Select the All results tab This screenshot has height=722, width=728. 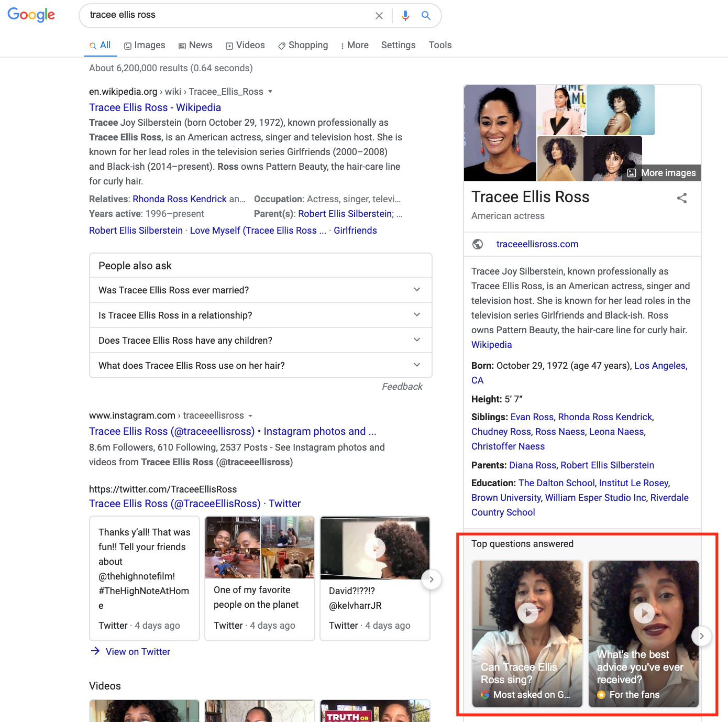(x=100, y=46)
